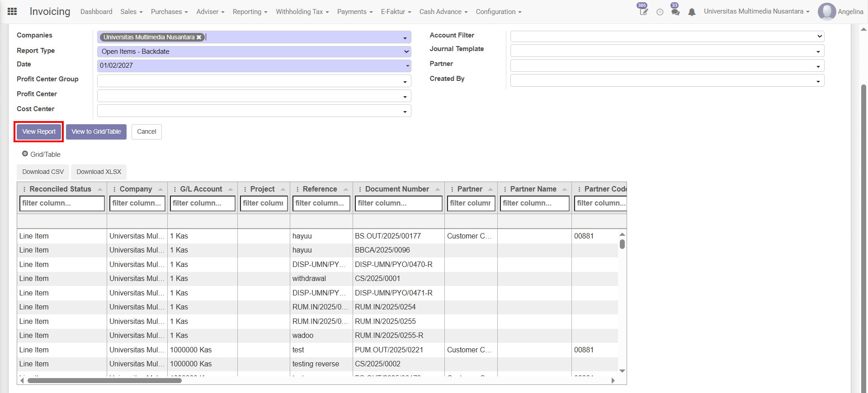Open the activities icon with 386 badge
This screenshot has width=868, height=393.
[643, 12]
